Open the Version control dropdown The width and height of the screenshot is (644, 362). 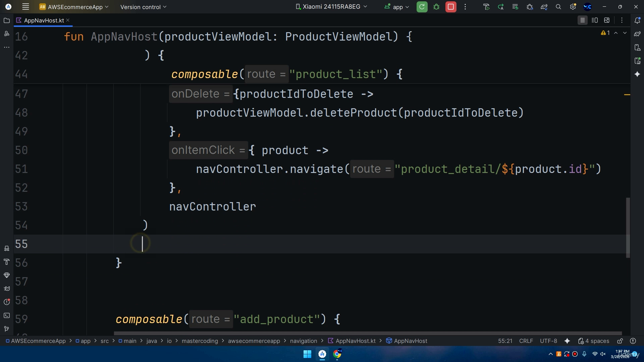click(143, 7)
